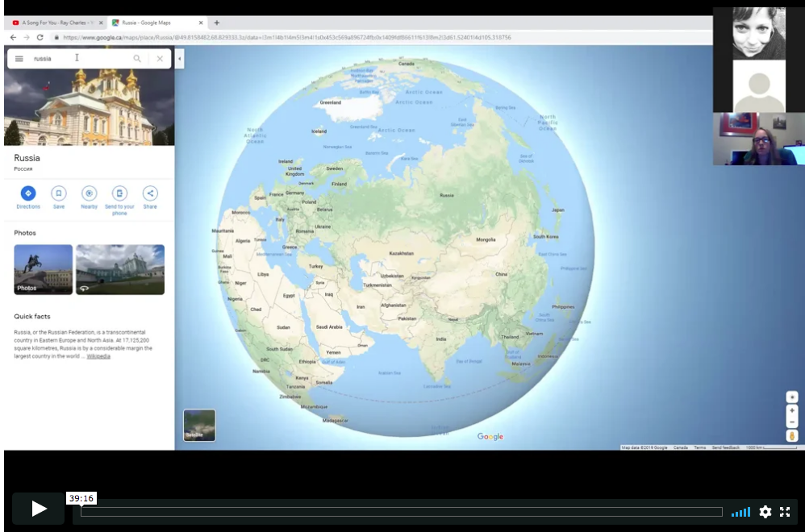Click the Iceland label on the globe

319,131
